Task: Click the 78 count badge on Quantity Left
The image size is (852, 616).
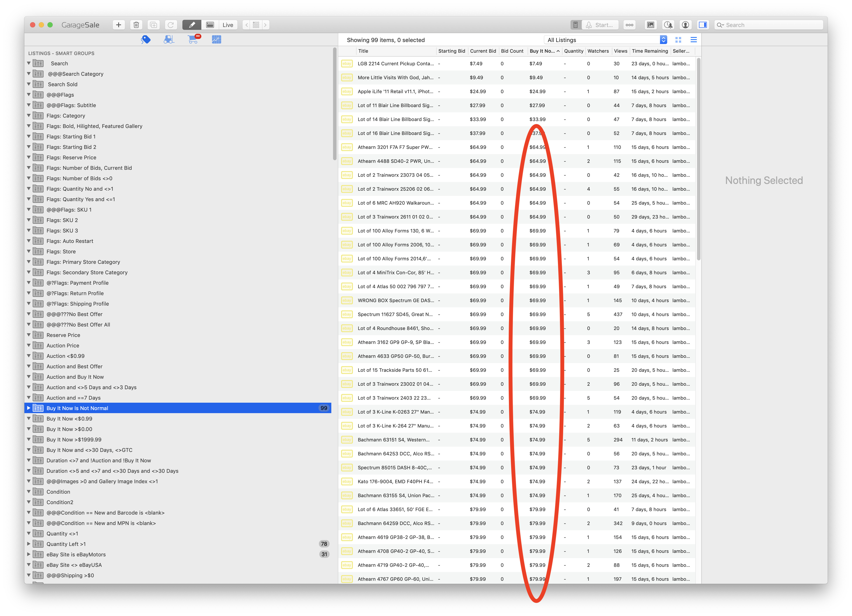Action: pos(324,544)
